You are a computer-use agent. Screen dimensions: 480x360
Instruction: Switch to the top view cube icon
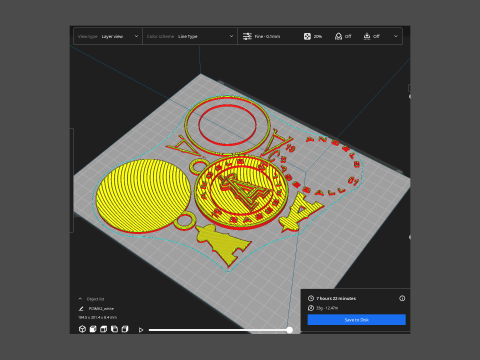coord(104,329)
